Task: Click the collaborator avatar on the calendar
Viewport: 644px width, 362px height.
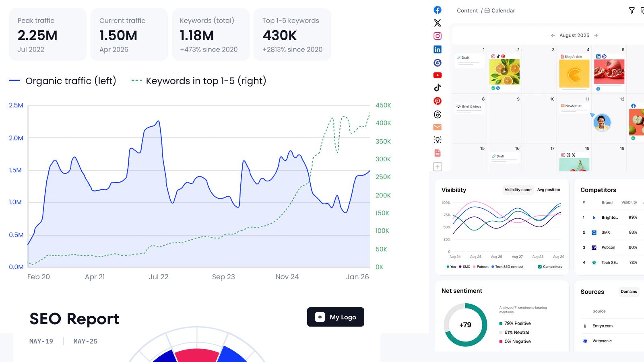Action: click(602, 122)
